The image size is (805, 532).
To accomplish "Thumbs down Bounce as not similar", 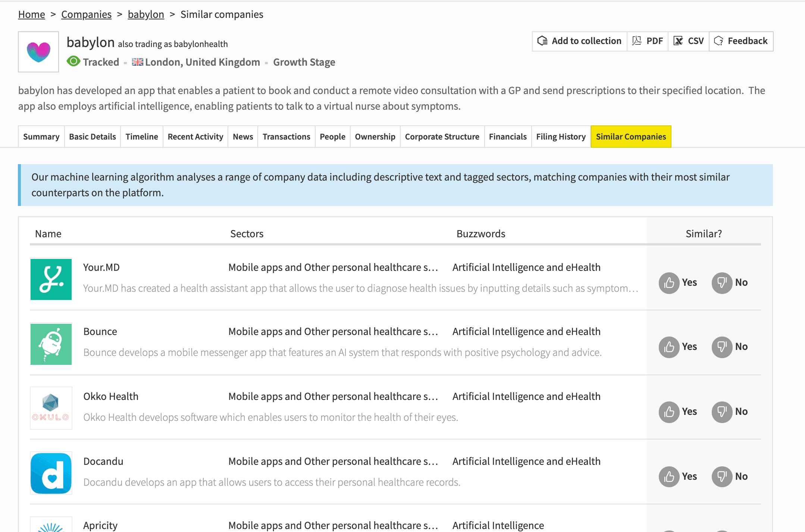I will click(x=722, y=347).
